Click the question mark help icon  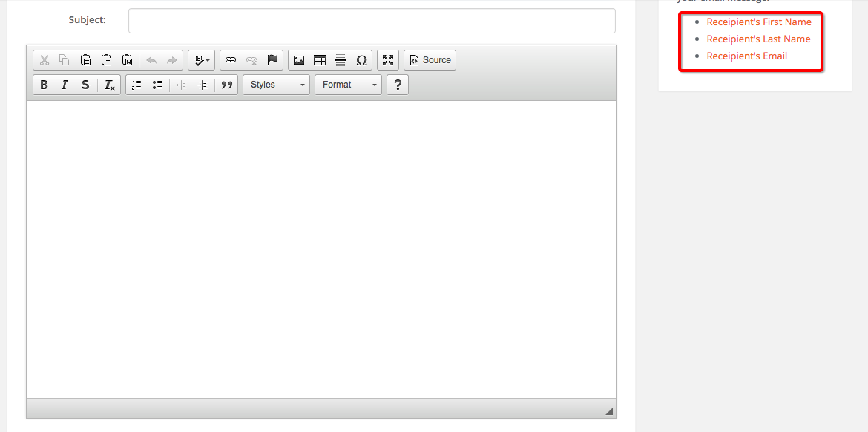pos(398,85)
